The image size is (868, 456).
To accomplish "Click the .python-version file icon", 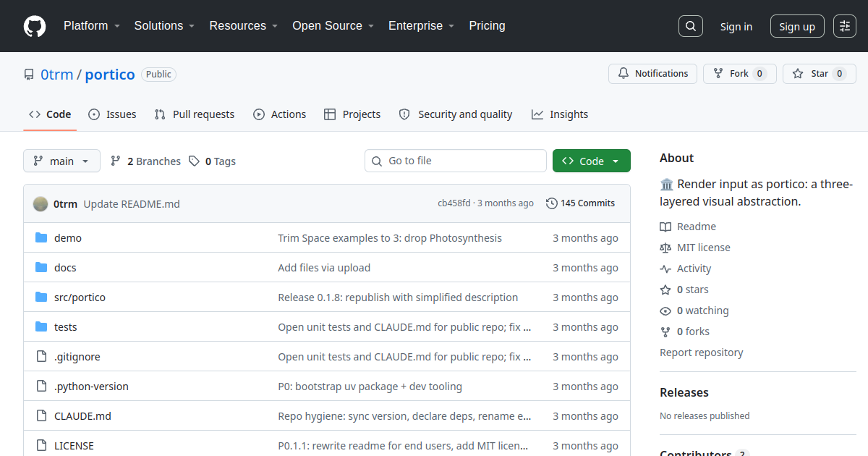I will pos(41,387).
